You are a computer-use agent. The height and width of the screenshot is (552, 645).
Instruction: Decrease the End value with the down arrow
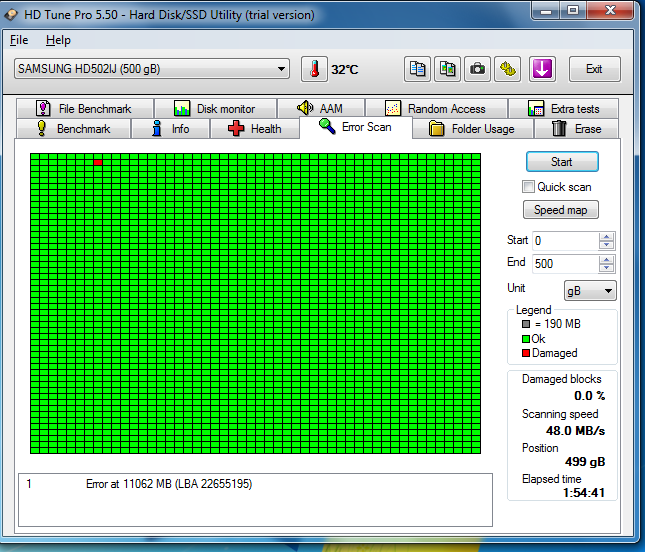pos(606,268)
